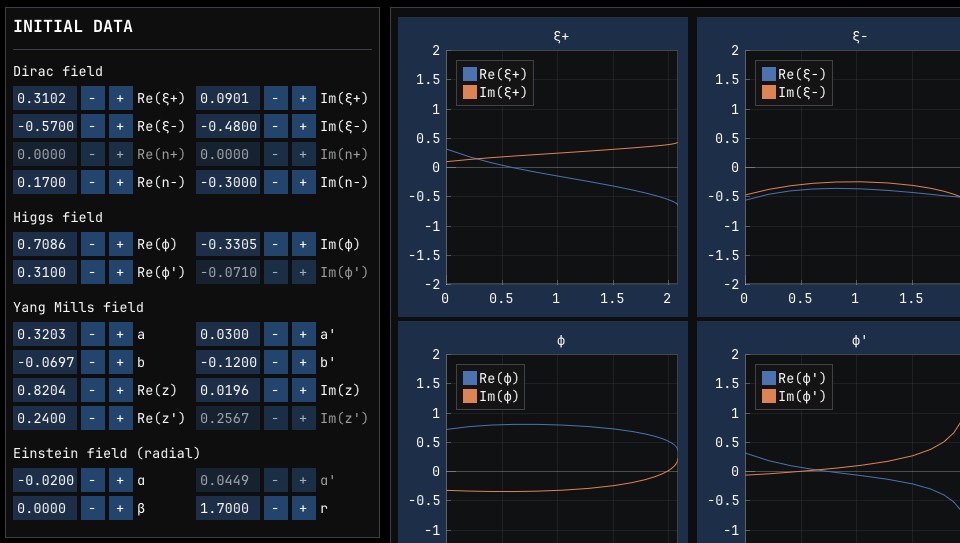The image size is (960, 543).
Task: Decrease Im(z) value
Action: click(276, 390)
